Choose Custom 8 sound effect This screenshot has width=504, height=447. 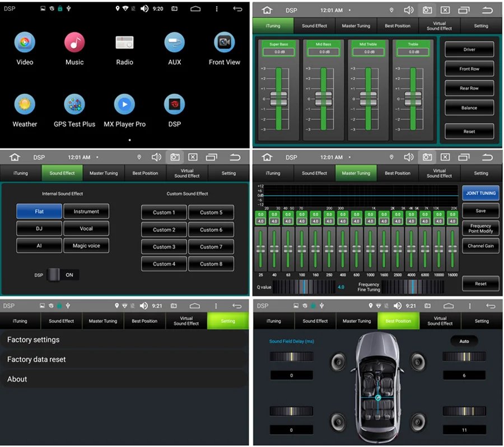(x=211, y=264)
